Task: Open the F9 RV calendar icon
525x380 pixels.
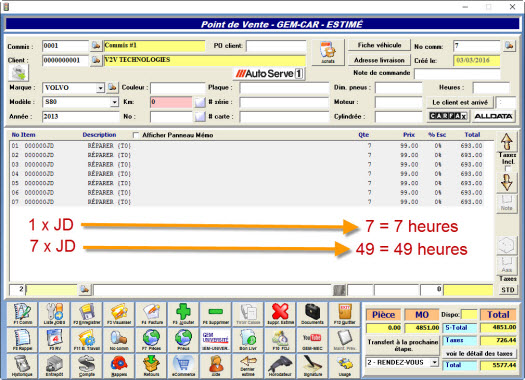Action: pos(54,340)
